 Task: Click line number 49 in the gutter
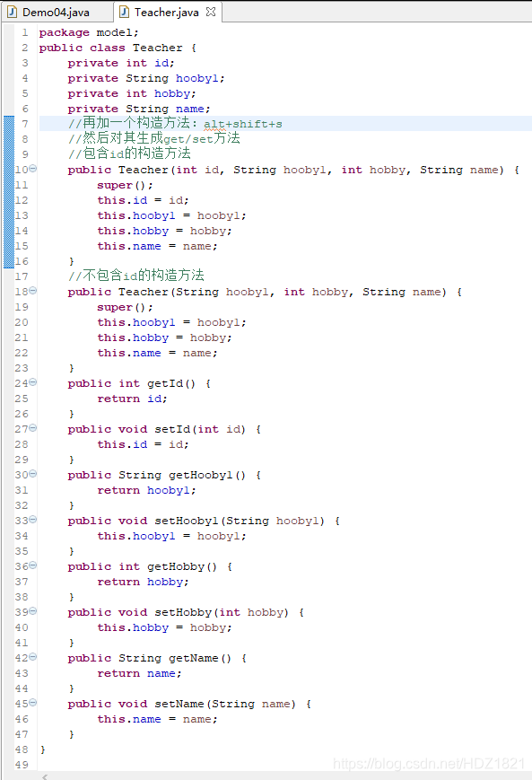click(x=22, y=765)
